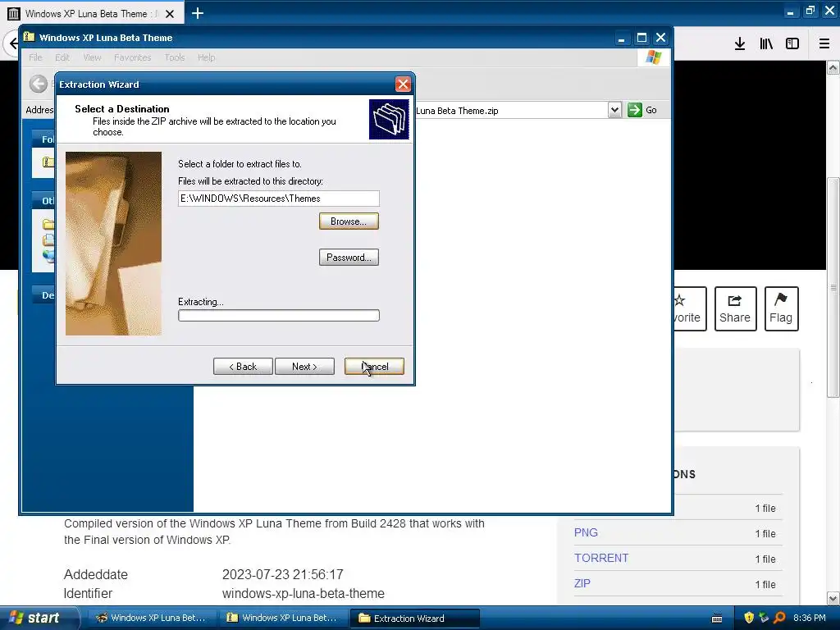Click the extraction progress bar
The width and height of the screenshot is (840, 630).
click(279, 316)
